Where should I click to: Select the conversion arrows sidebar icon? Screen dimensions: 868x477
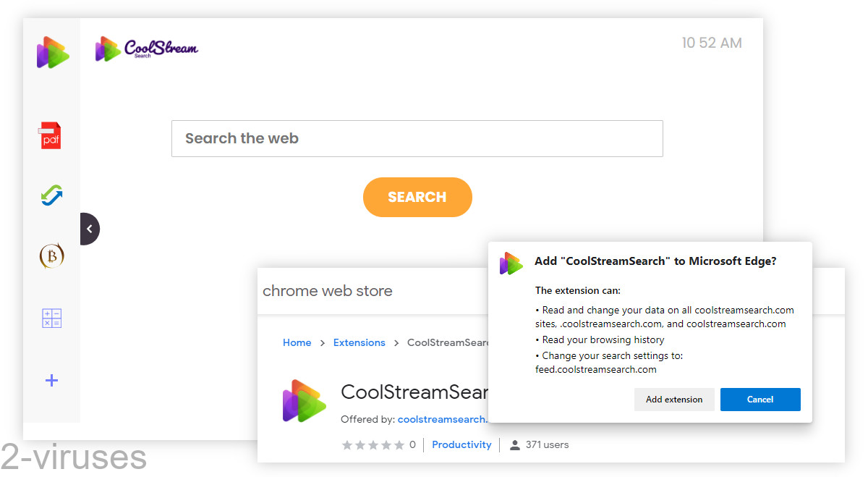[50, 194]
